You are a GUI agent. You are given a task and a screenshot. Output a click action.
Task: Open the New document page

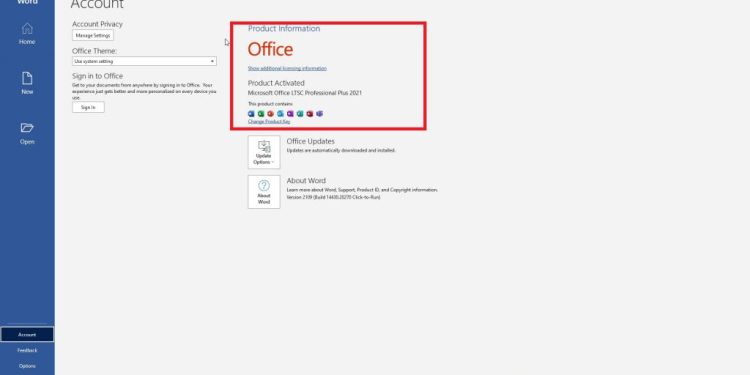pyautogui.click(x=27, y=83)
